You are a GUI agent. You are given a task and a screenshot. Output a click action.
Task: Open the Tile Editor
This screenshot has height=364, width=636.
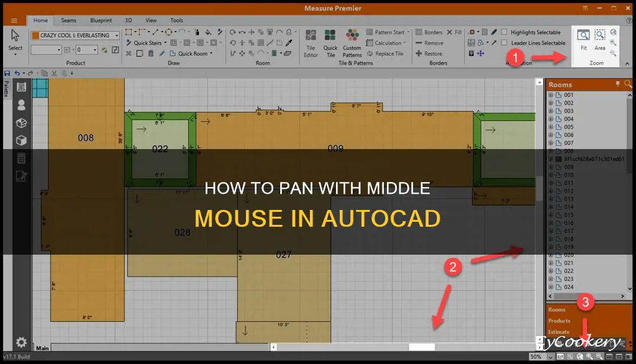311,43
